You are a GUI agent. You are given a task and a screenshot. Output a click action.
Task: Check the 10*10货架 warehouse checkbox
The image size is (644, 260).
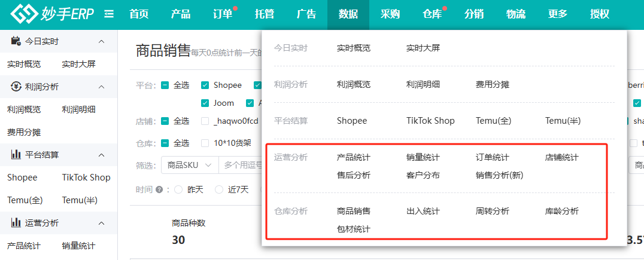click(x=205, y=143)
